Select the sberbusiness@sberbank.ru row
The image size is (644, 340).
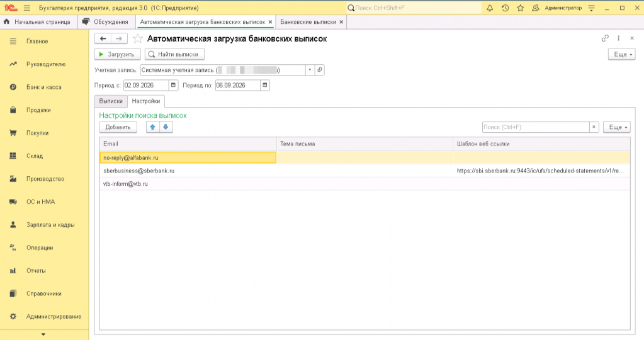point(364,171)
